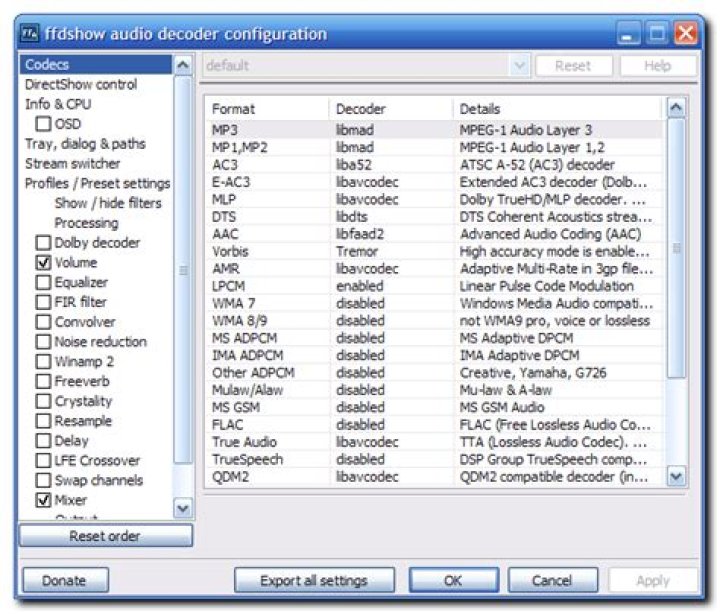Open the Tray, dialog & paths page
The image size is (720, 614).
(x=85, y=144)
